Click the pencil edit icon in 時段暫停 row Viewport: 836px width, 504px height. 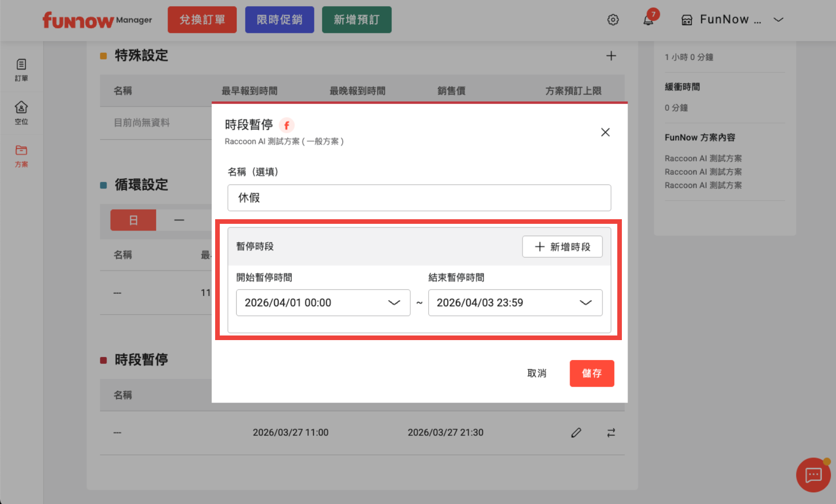tap(576, 433)
